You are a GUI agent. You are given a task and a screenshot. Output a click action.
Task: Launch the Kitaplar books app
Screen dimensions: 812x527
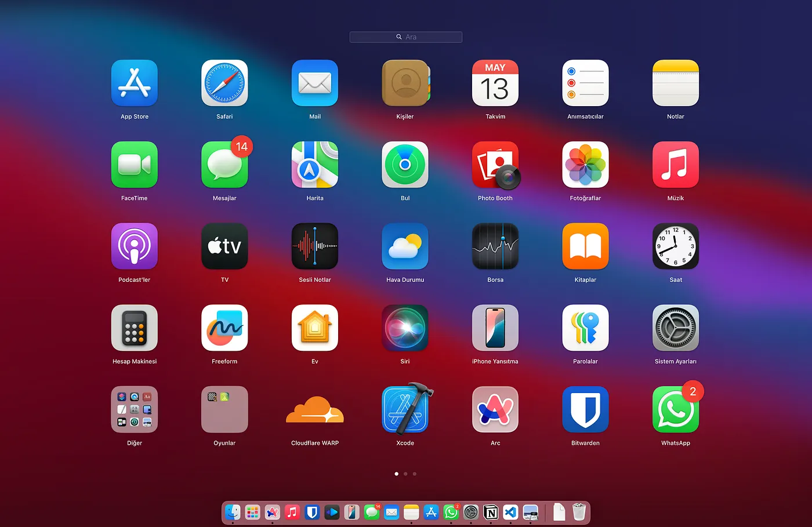pyautogui.click(x=586, y=246)
